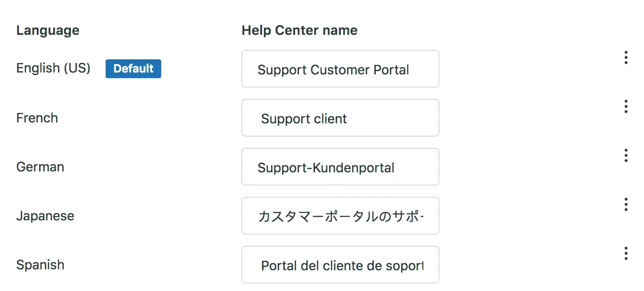The width and height of the screenshot is (644, 291).
Task: Click the Support client text field
Action: point(340,118)
